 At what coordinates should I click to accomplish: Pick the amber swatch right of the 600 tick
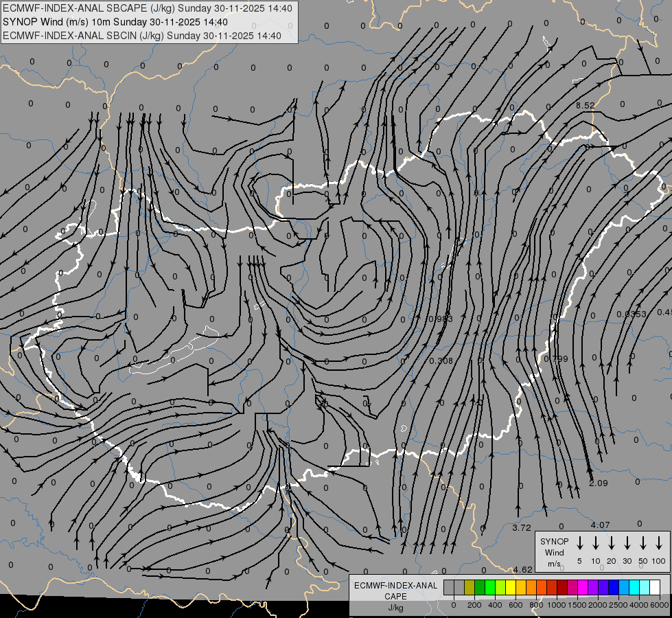(521, 587)
